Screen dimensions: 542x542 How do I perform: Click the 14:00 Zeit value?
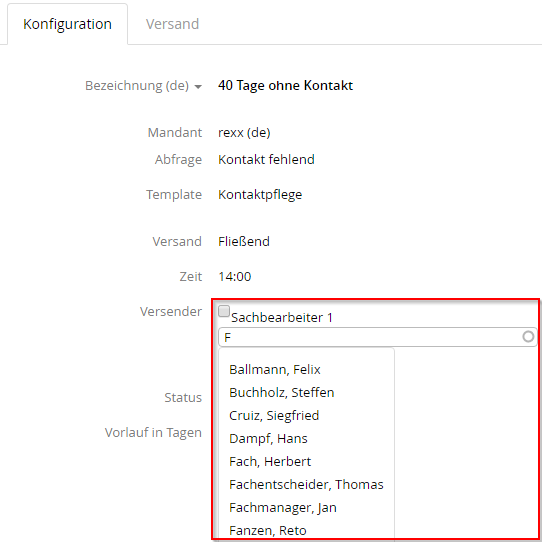click(x=235, y=277)
